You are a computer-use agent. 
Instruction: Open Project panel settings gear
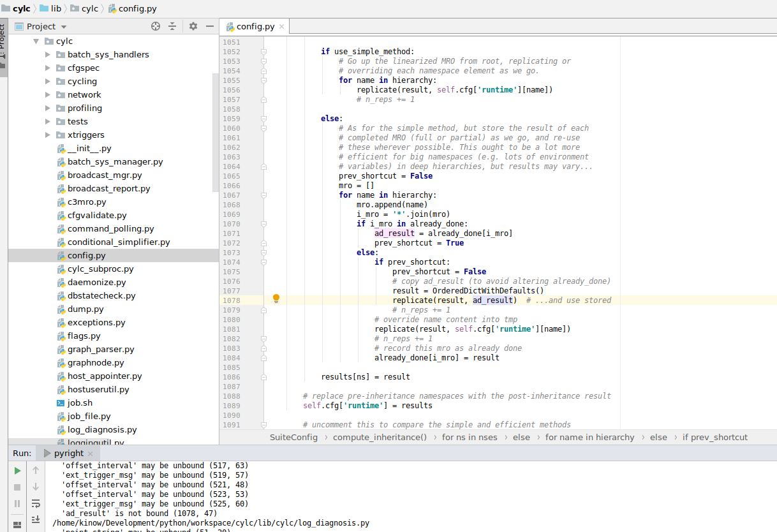point(193,26)
